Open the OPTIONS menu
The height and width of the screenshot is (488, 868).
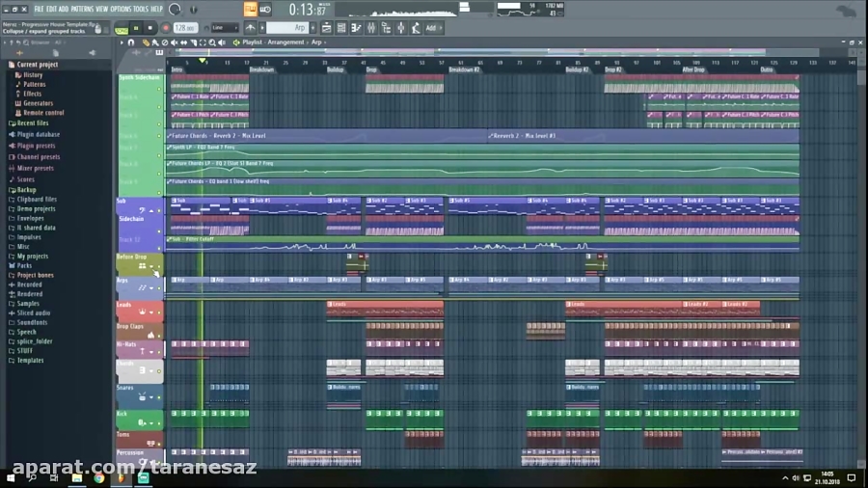pyautogui.click(x=121, y=9)
